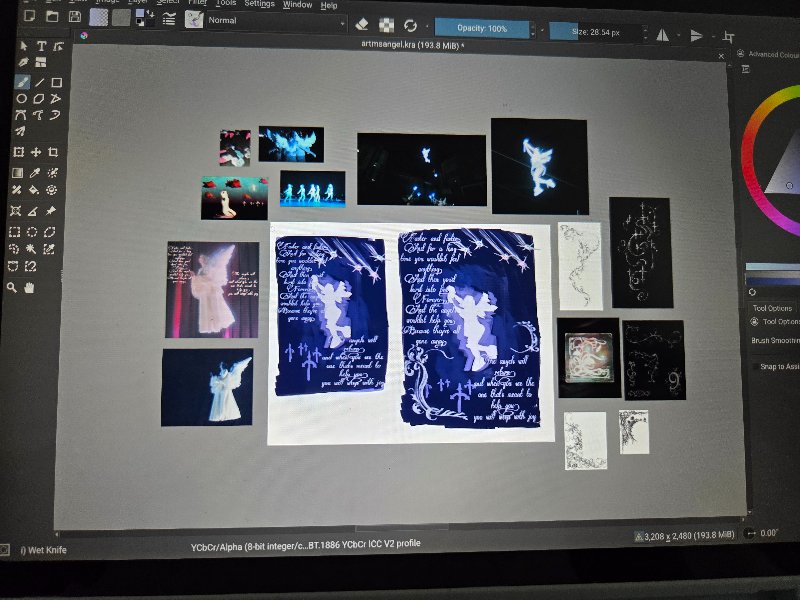Select the Pan hand tool
Viewport: 800px width, 600px height.
29,288
